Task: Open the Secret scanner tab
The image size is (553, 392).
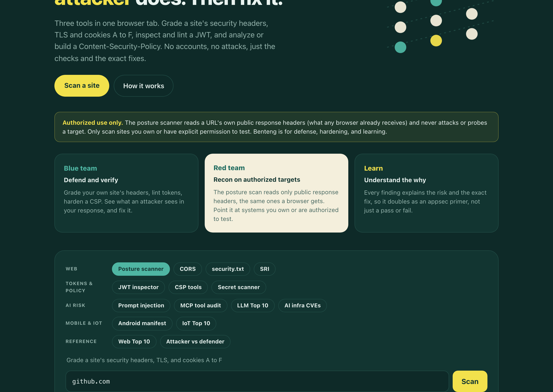Action: 239,287
